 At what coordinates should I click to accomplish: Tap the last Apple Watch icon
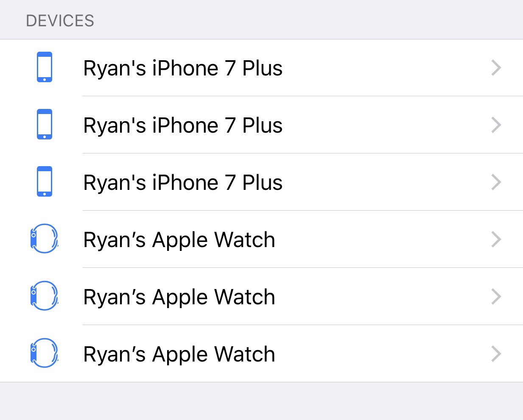tap(44, 353)
